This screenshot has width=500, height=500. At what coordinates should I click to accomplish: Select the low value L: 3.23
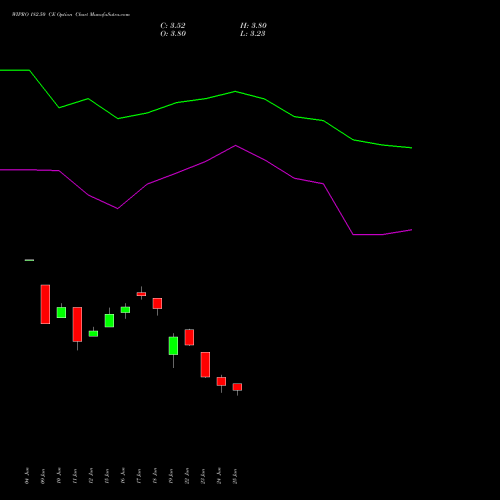(x=253, y=34)
